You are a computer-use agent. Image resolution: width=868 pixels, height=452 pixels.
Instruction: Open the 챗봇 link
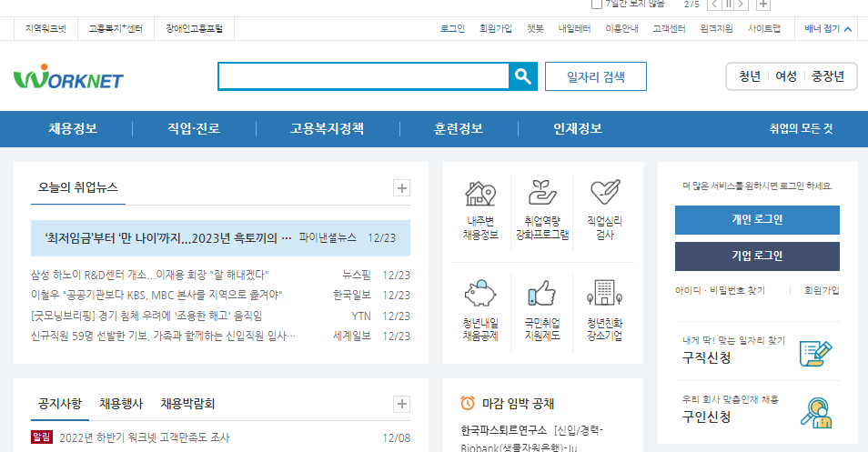coord(535,29)
